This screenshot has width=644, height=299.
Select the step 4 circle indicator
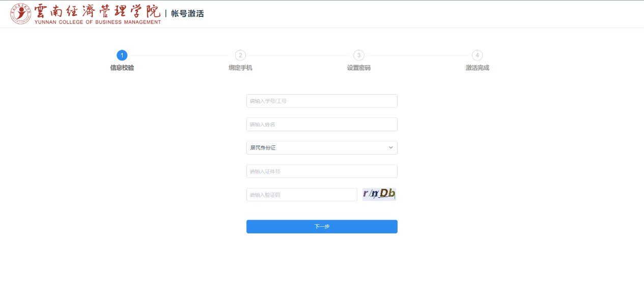tap(477, 55)
